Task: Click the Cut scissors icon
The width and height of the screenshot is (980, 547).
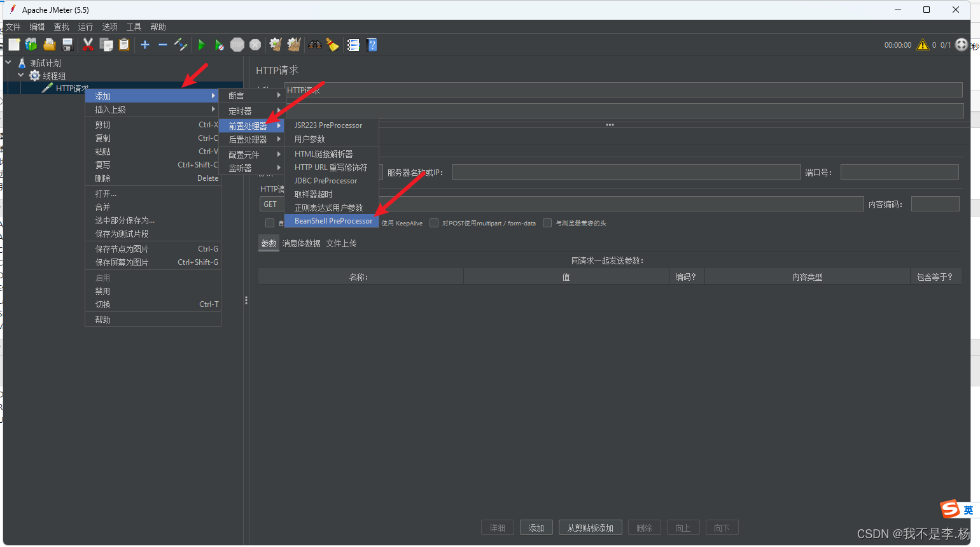Action: coord(88,45)
